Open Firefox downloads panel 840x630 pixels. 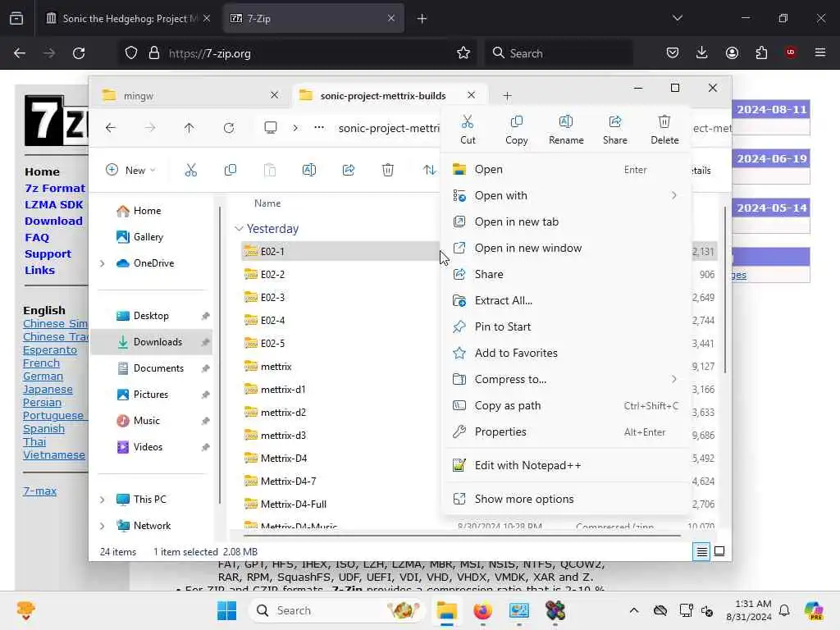tap(702, 52)
